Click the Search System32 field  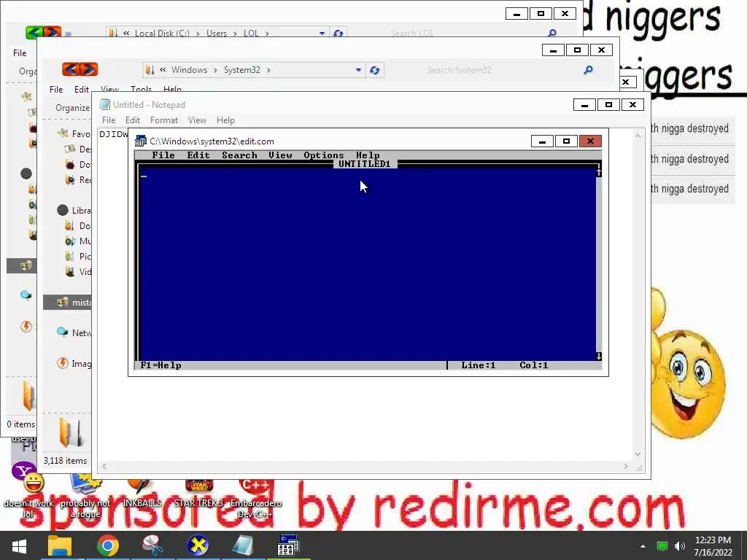pyautogui.click(x=500, y=70)
